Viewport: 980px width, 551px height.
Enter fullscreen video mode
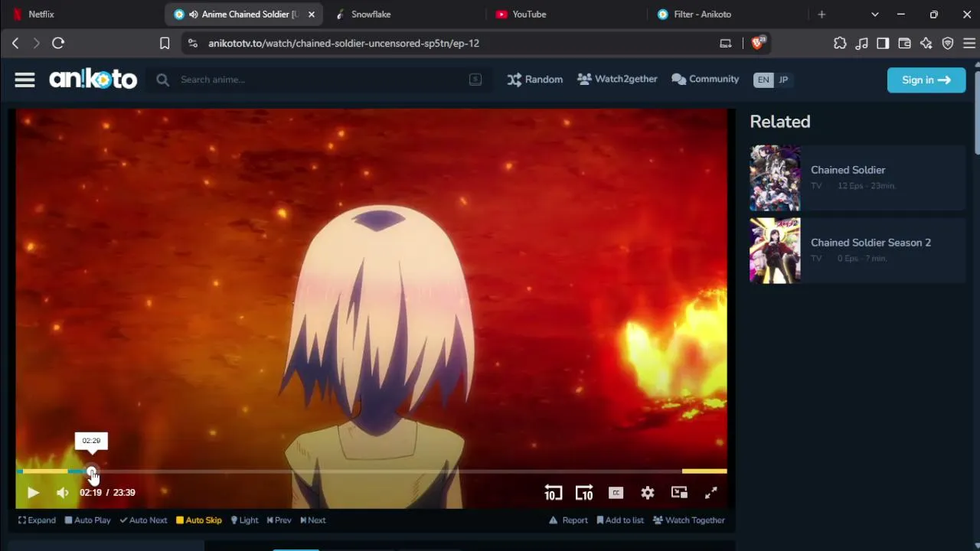[x=711, y=493]
